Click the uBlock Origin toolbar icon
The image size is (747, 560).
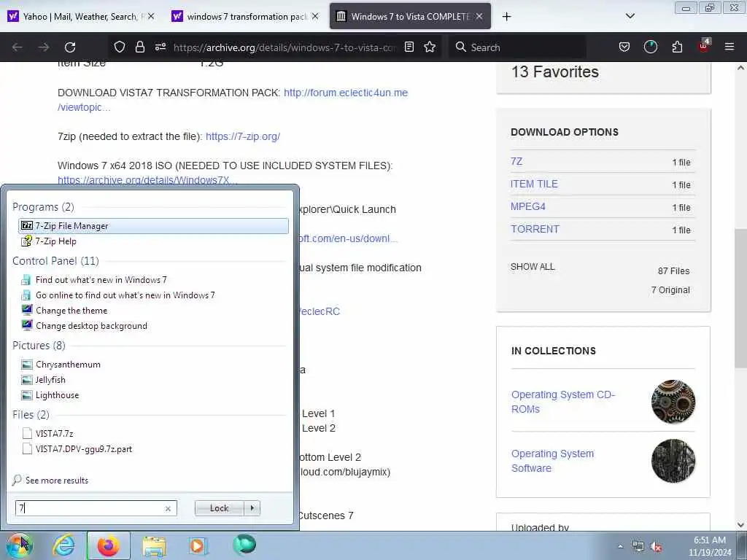click(704, 46)
